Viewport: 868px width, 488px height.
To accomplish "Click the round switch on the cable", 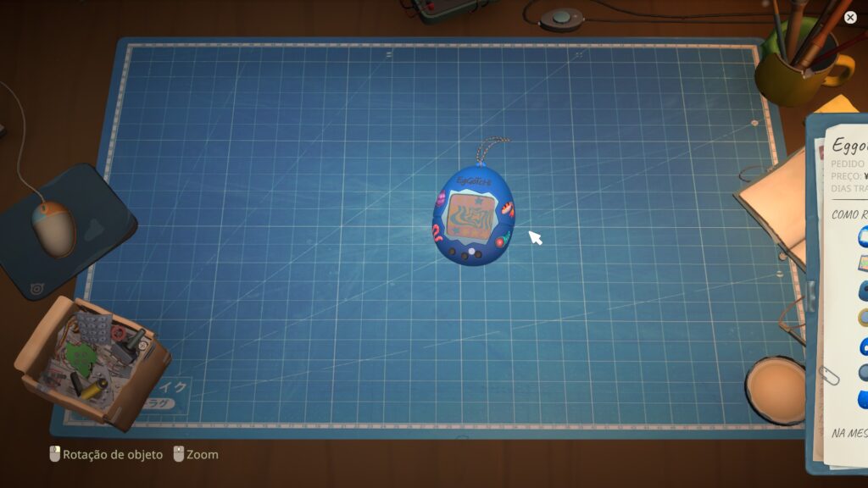I will tap(561, 19).
